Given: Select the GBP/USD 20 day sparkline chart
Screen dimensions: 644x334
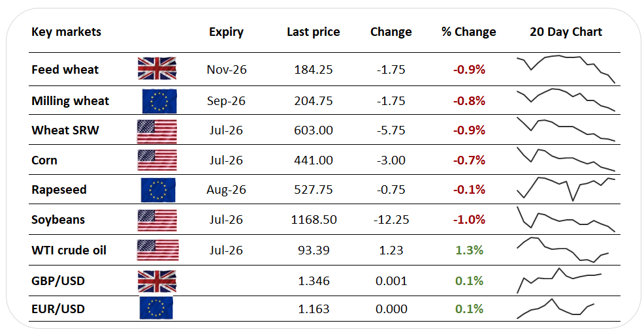Looking at the screenshot, I should pyautogui.click(x=559, y=281).
